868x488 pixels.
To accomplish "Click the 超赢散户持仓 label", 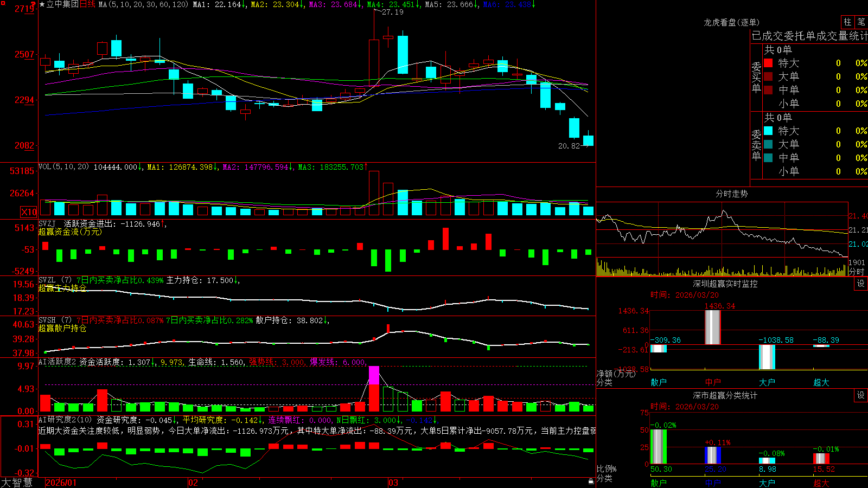I will point(62,328).
